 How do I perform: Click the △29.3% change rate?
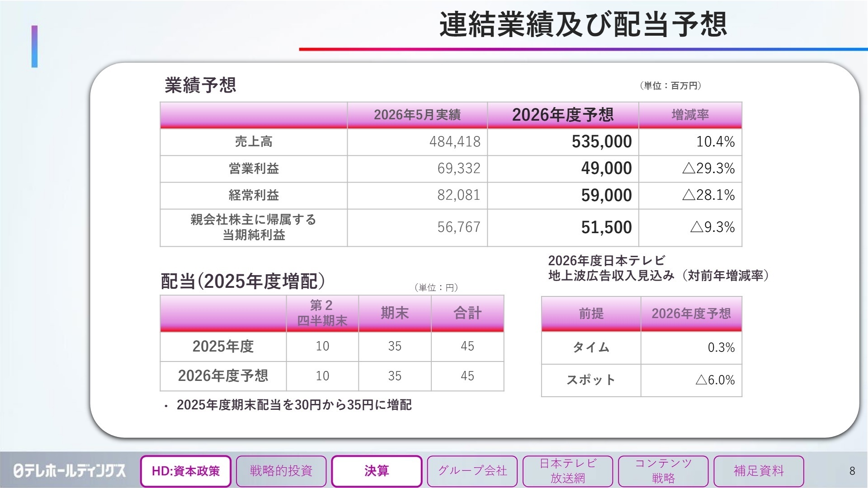click(708, 169)
